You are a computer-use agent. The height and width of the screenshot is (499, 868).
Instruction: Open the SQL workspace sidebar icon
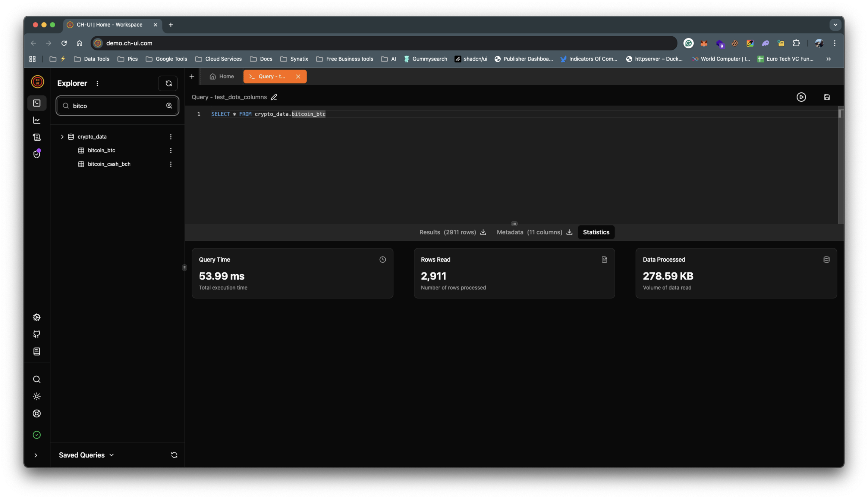pyautogui.click(x=37, y=103)
